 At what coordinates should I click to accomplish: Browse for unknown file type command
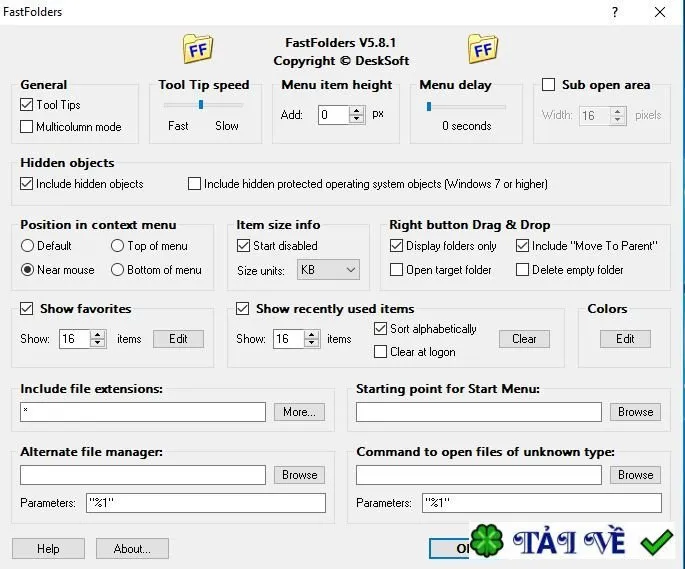[636, 475]
